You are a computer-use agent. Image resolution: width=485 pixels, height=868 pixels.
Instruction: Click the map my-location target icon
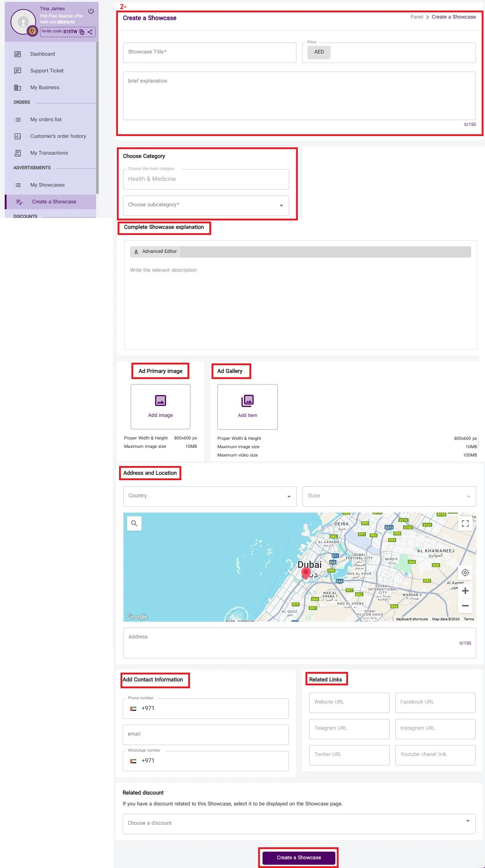465,573
